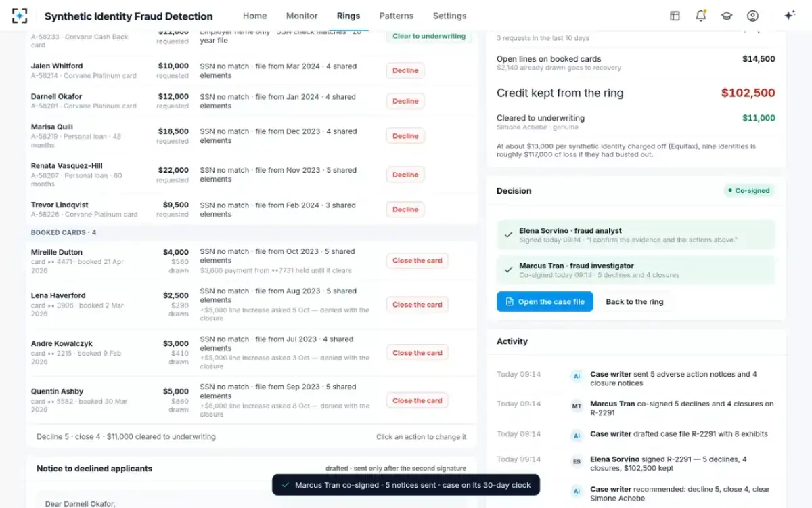This screenshot has height=508, width=812.
Task: Click the app logo icon
Action: [20, 16]
